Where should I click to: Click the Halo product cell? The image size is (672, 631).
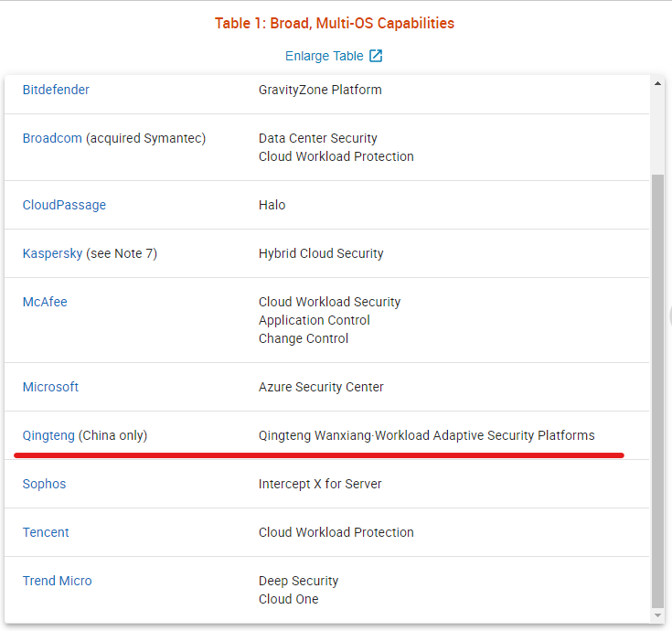272,205
